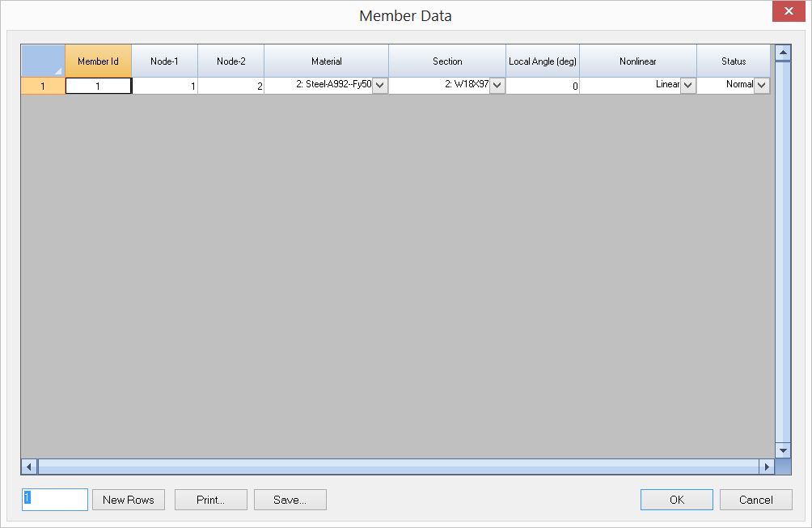
Task: Select the Node-2 column header
Action: (230, 61)
